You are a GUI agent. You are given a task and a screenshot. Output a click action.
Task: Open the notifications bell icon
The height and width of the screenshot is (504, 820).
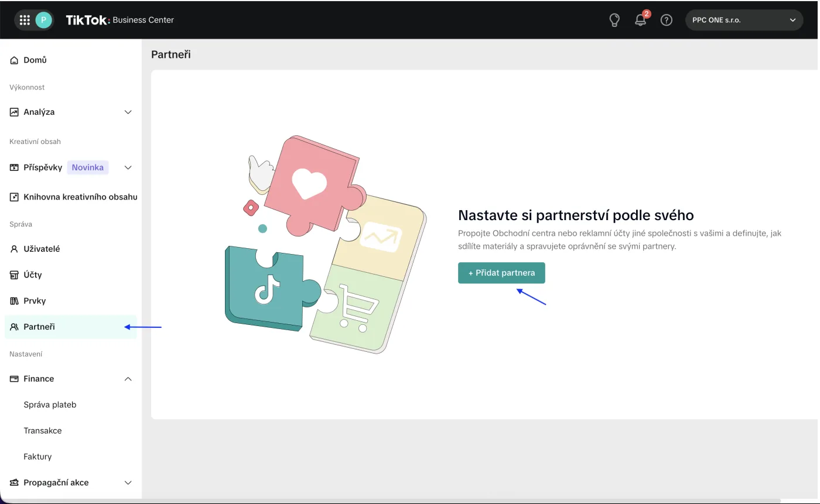(641, 20)
